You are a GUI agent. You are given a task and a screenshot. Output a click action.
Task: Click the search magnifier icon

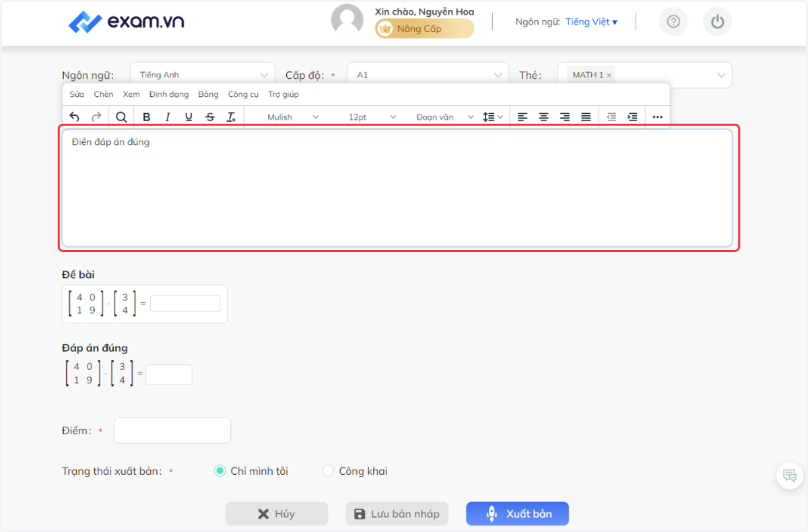[121, 117]
